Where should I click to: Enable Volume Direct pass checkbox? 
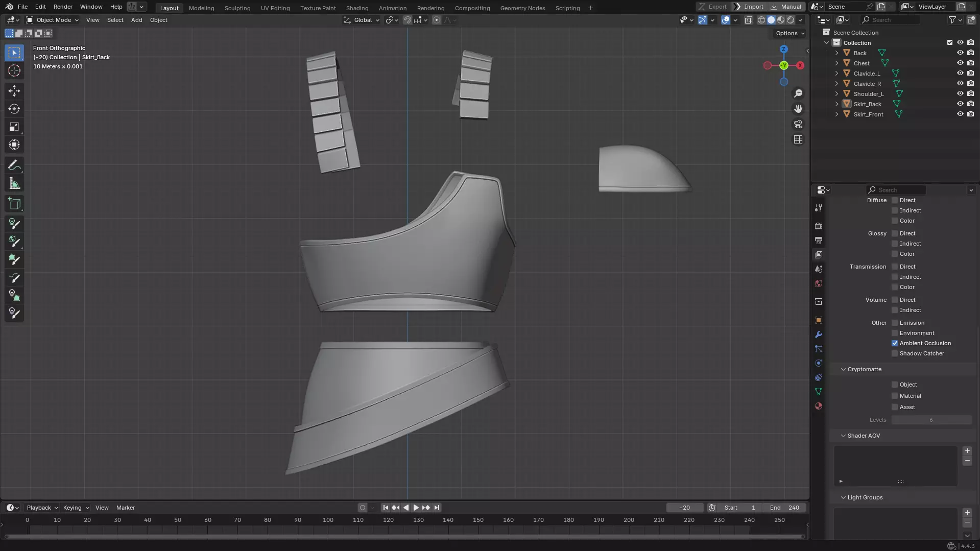[x=895, y=300]
